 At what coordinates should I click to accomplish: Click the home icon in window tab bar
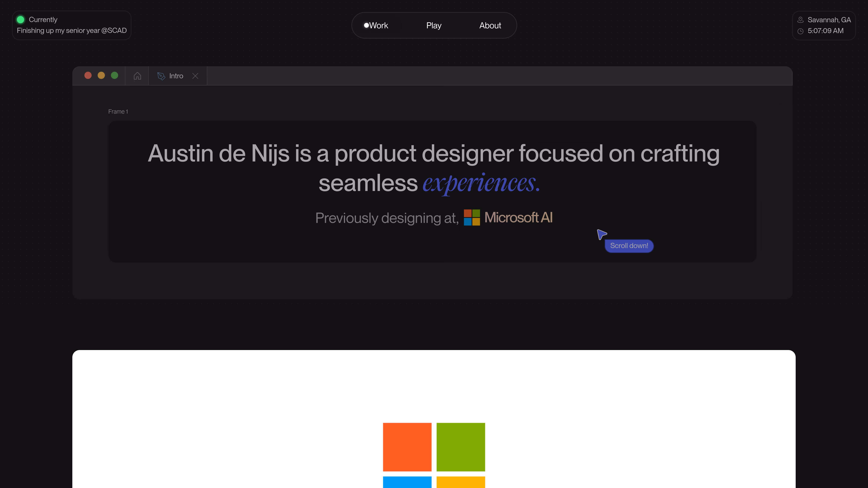137,76
